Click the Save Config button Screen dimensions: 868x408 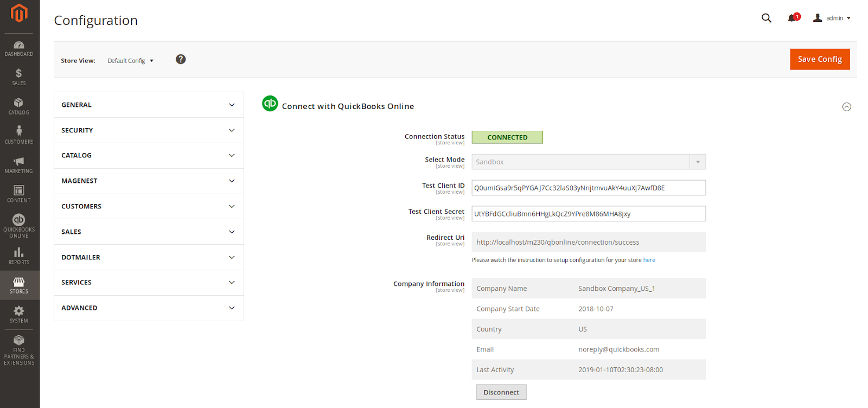(820, 59)
